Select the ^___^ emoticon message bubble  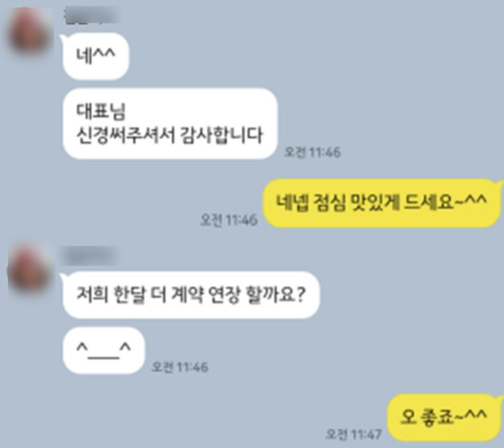(104, 350)
